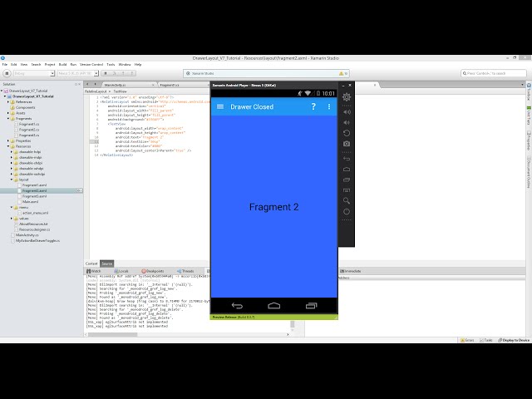Open the Debug configuration dropdown
Viewport: 532px width, 399px height.
(x=33, y=73)
